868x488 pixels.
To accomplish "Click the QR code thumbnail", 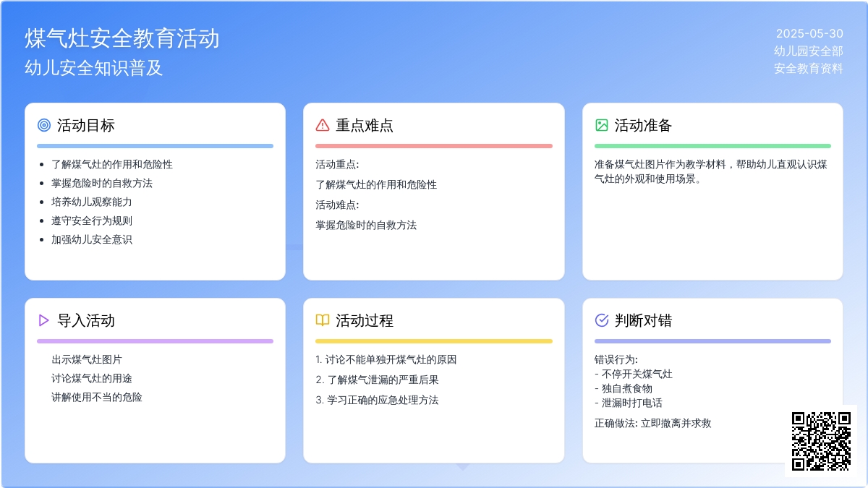I will tap(821, 441).
